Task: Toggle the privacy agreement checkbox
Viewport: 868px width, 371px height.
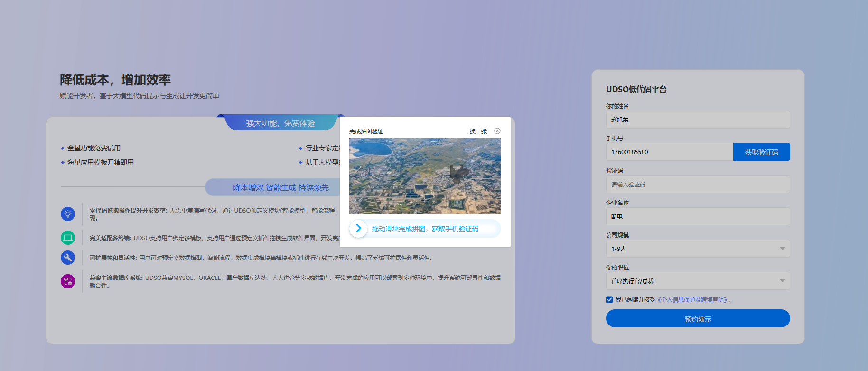Action: pos(609,299)
